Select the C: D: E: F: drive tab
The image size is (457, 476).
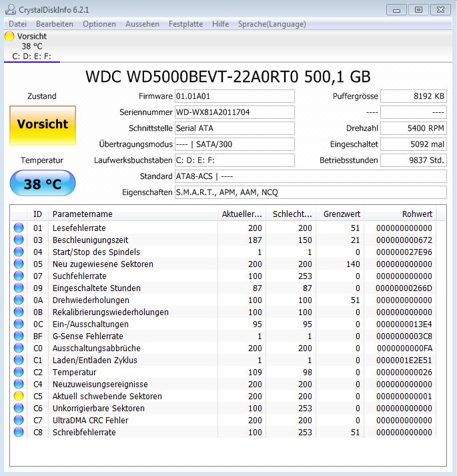32,46
